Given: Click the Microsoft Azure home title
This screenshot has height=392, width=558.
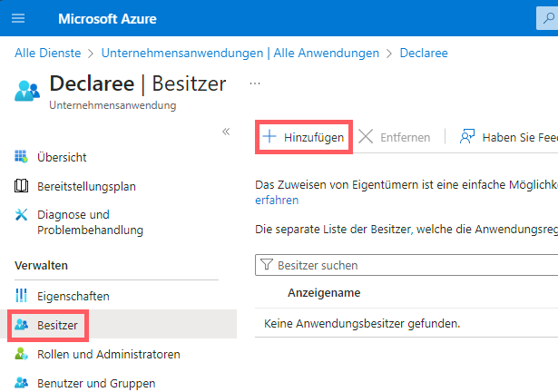Looking at the screenshot, I should point(107,18).
